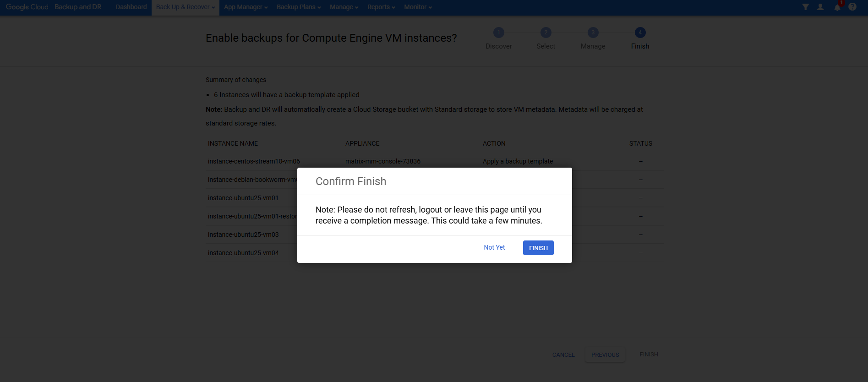Expand the App Manager dropdown menu
Image resolution: width=868 pixels, height=382 pixels.
(246, 7)
